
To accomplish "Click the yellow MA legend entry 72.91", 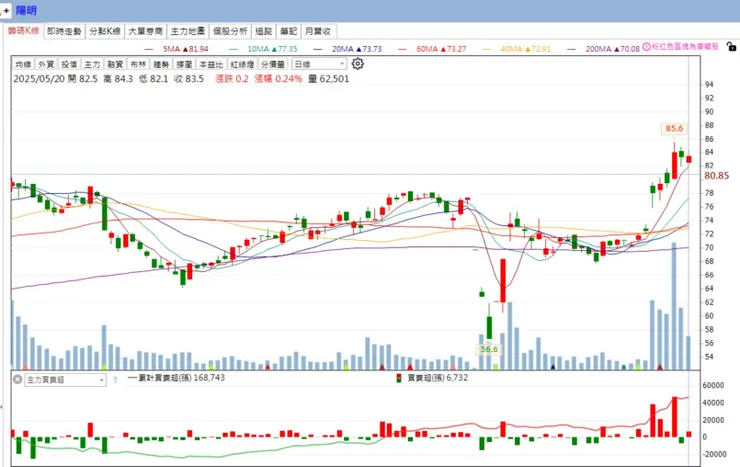I will (x=517, y=49).
